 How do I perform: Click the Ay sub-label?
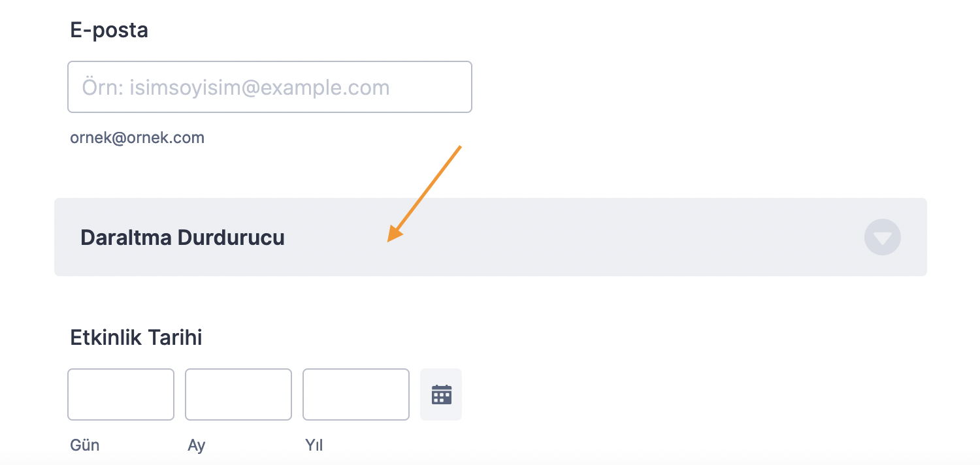[197, 445]
